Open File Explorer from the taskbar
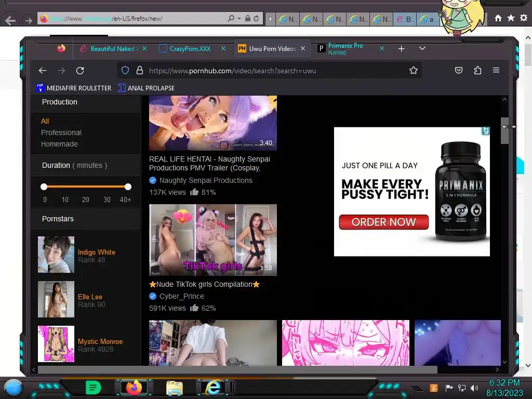Image resolution: width=532 pixels, height=399 pixels. 175,388
